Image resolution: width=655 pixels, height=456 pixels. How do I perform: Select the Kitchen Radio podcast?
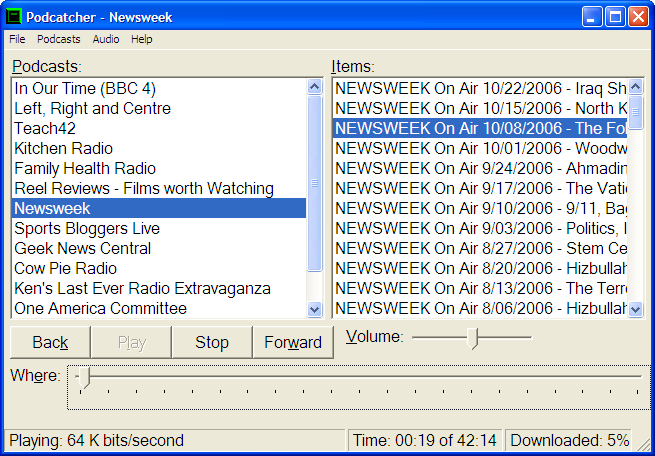[63, 148]
